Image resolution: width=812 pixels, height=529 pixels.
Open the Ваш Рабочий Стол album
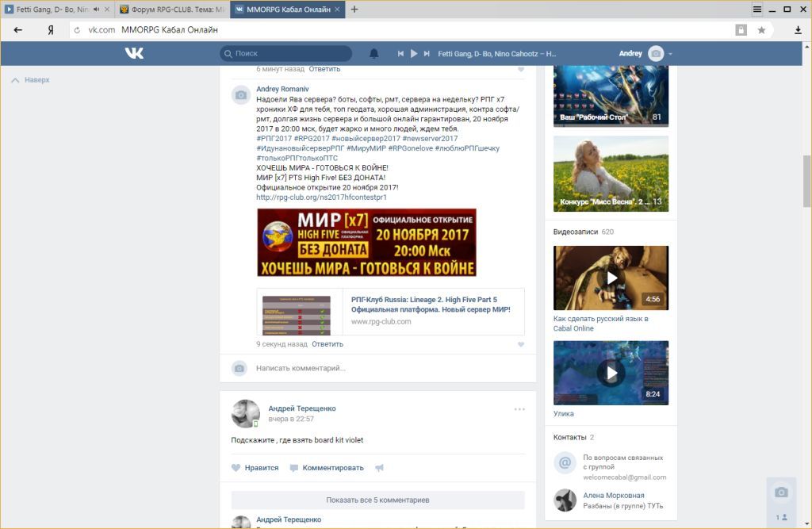[x=611, y=96]
